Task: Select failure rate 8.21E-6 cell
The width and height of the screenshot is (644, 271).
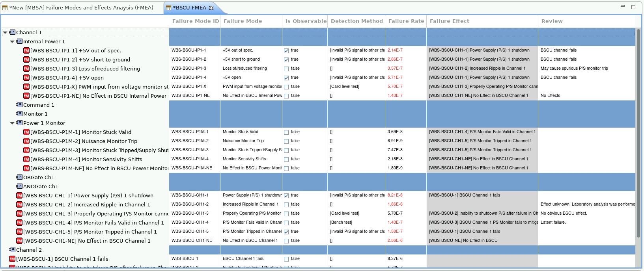Action: (406, 195)
